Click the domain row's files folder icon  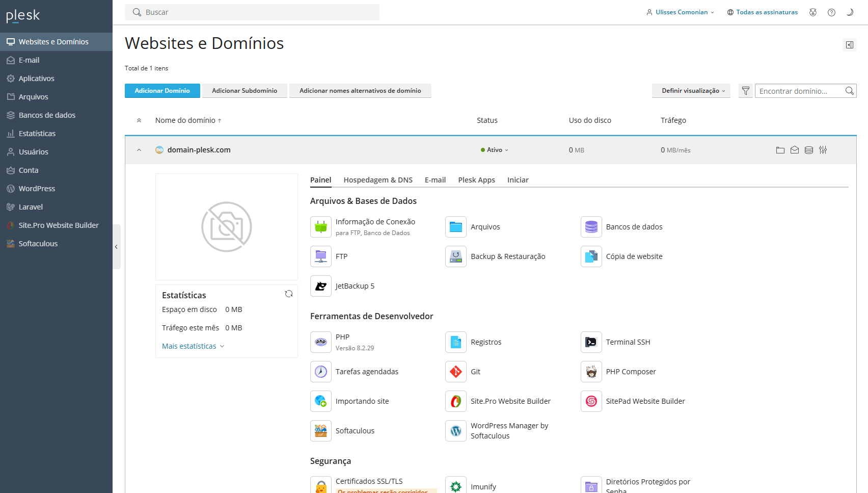[780, 150]
